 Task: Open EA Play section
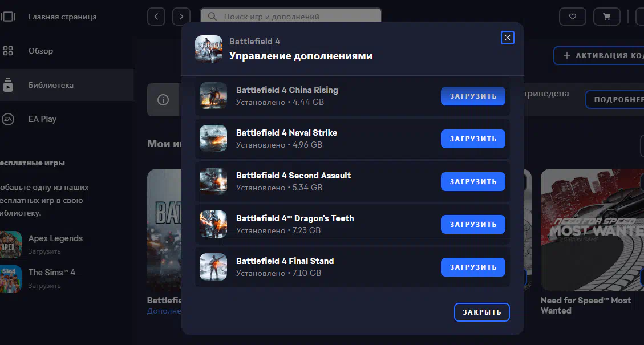(x=42, y=119)
